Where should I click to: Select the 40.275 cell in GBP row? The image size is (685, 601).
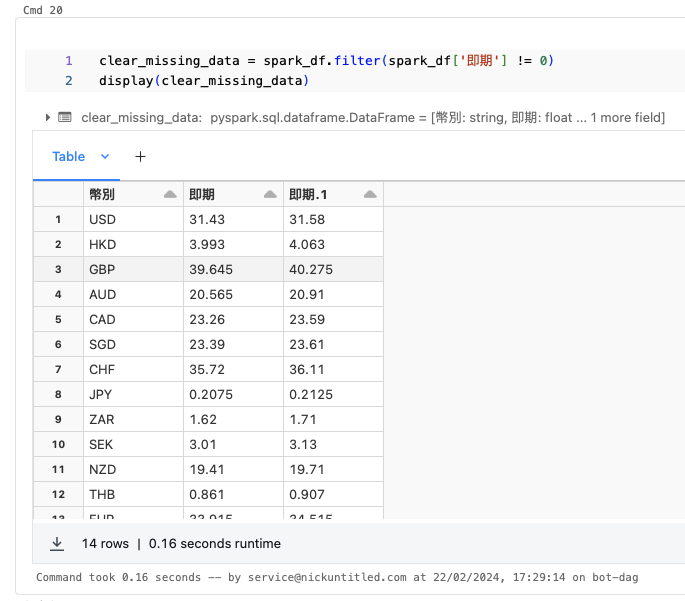click(x=311, y=269)
